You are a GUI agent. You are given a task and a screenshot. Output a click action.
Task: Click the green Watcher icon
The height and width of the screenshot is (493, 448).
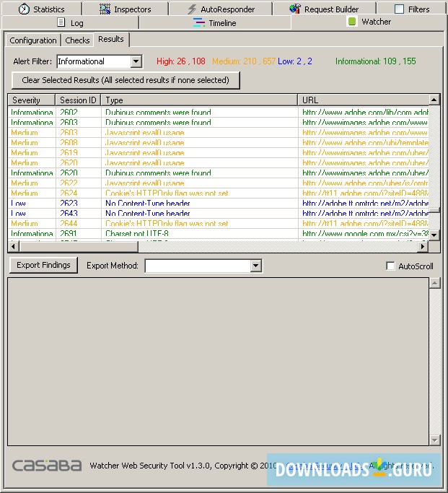coord(352,22)
